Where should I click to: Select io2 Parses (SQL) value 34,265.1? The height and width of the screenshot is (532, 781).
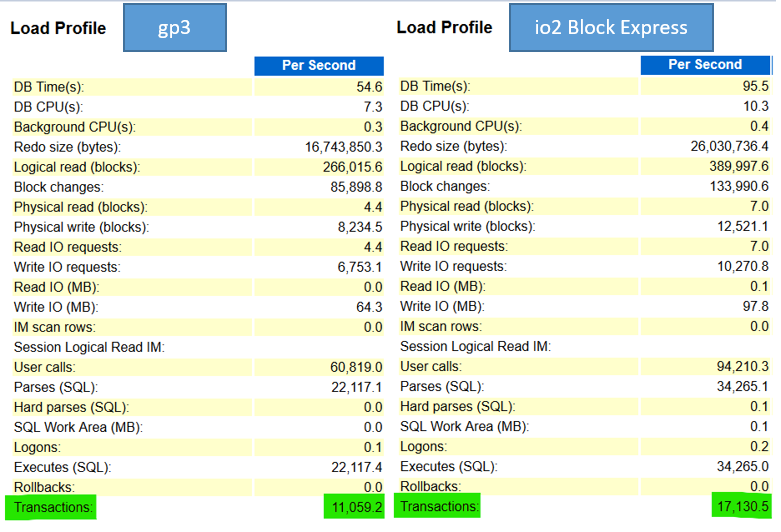pos(743,386)
